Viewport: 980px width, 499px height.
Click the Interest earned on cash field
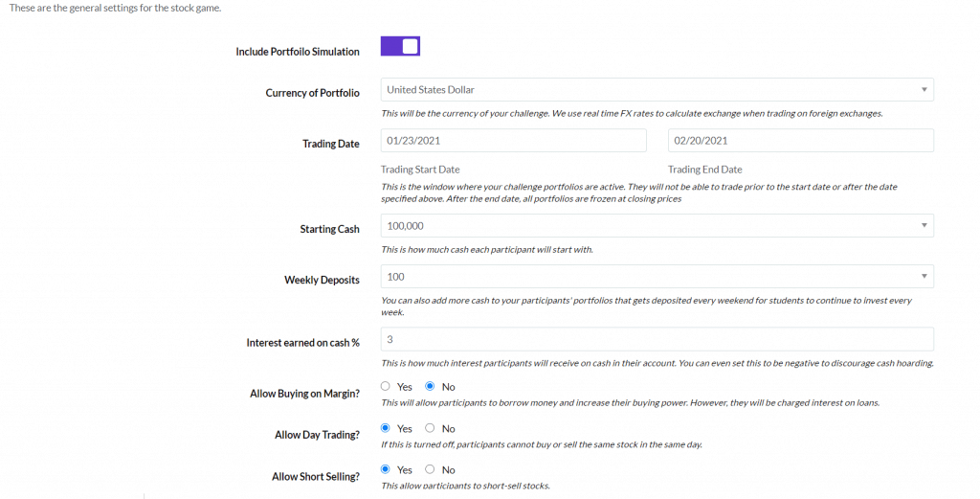coord(657,339)
